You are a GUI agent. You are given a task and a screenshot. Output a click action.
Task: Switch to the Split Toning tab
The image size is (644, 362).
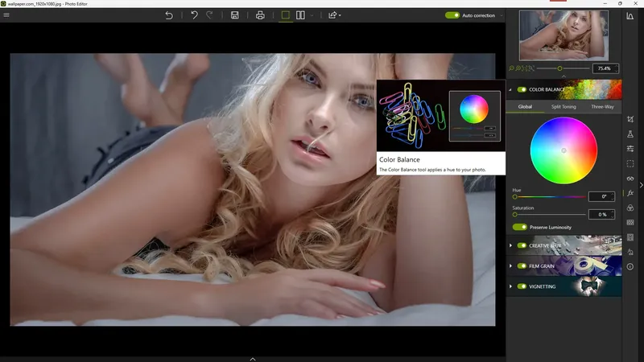click(563, 107)
